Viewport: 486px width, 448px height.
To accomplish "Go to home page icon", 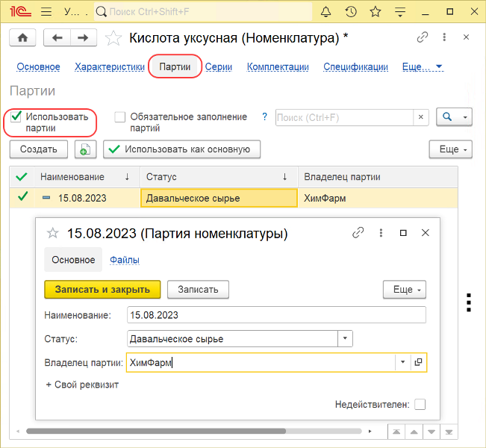I will point(22,38).
